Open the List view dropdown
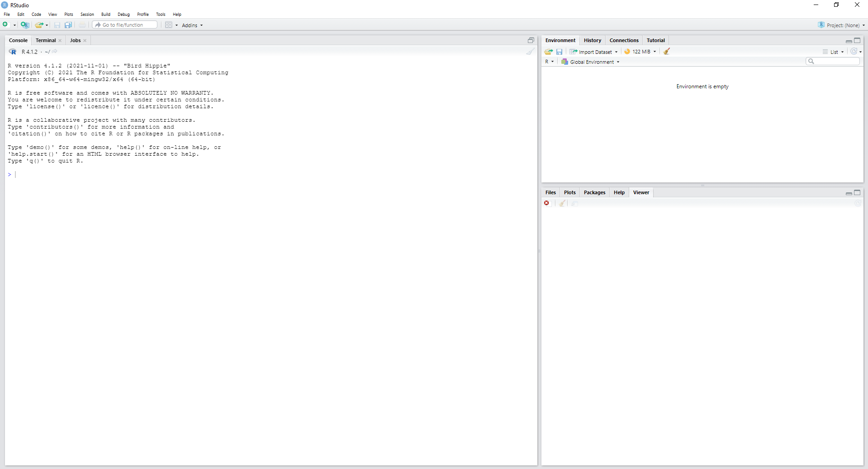868x469 pixels. click(x=834, y=52)
